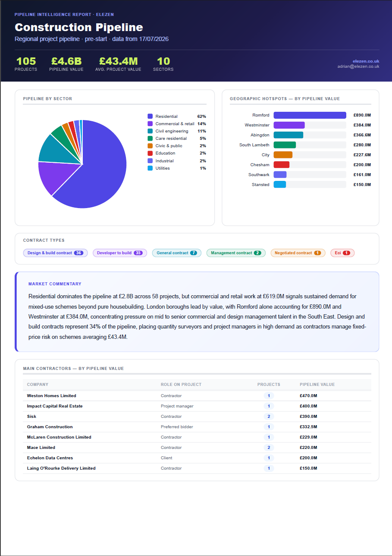Screen dimensions: 392x556
Task: Click the £332.5M pipeline value cell
Action: tap(308, 427)
